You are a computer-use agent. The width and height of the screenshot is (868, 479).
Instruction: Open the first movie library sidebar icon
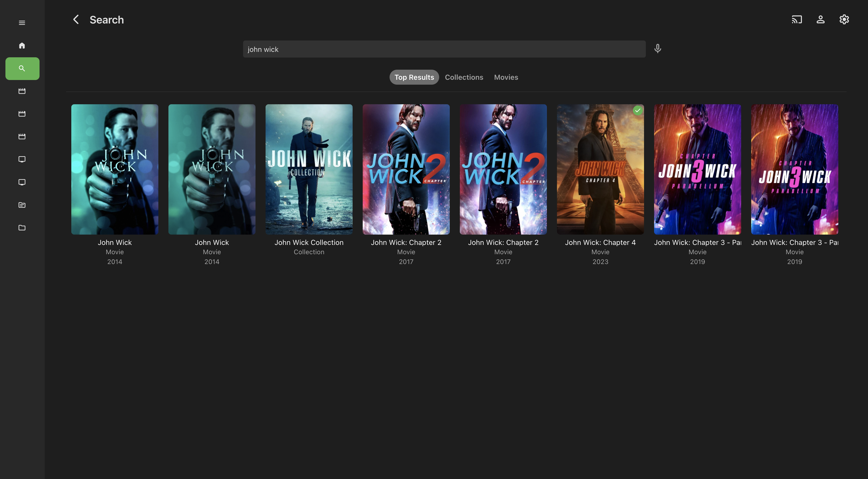pyautogui.click(x=22, y=91)
